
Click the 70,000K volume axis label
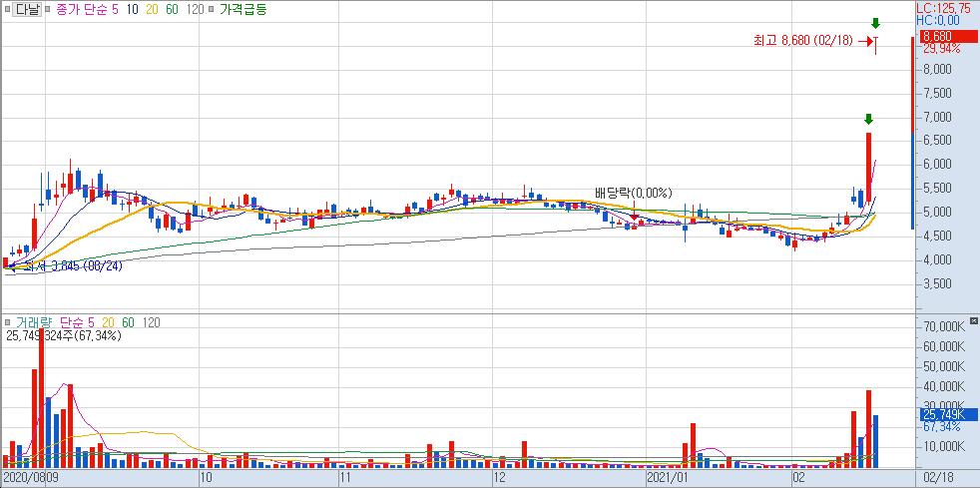point(942,326)
